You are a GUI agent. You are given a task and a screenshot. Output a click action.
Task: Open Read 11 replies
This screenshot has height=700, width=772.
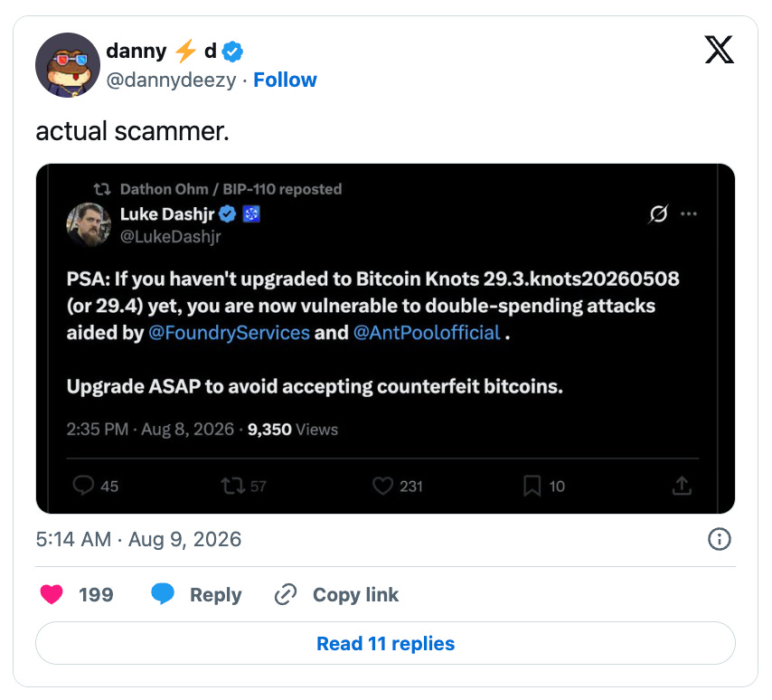385,643
